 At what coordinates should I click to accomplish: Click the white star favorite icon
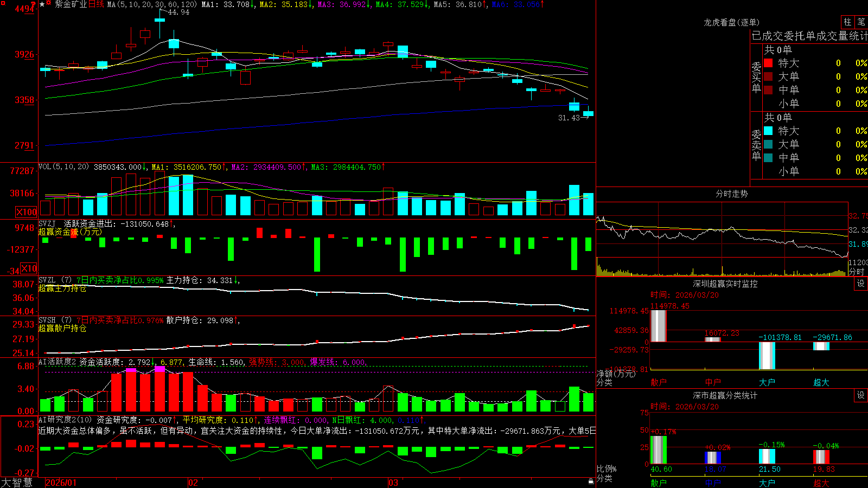click(x=42, y=4)
